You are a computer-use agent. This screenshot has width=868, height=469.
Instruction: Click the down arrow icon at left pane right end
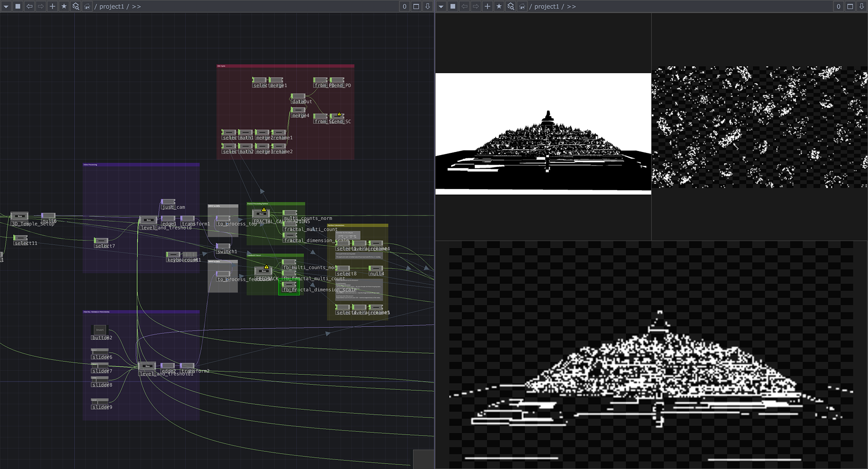428,6
